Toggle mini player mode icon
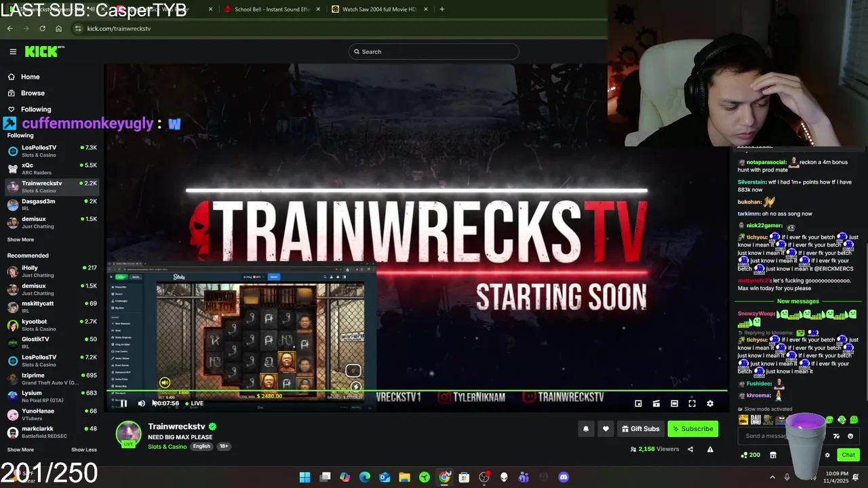 tap(638, 403)
